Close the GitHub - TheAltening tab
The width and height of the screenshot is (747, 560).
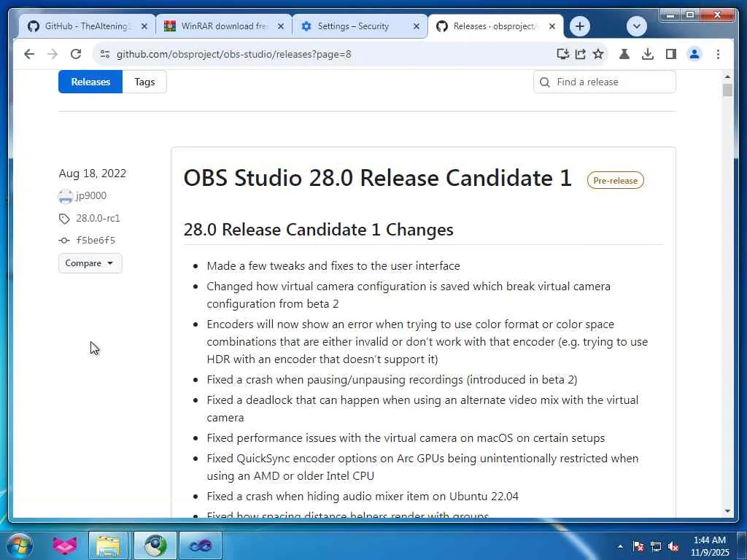click(144, 26)
